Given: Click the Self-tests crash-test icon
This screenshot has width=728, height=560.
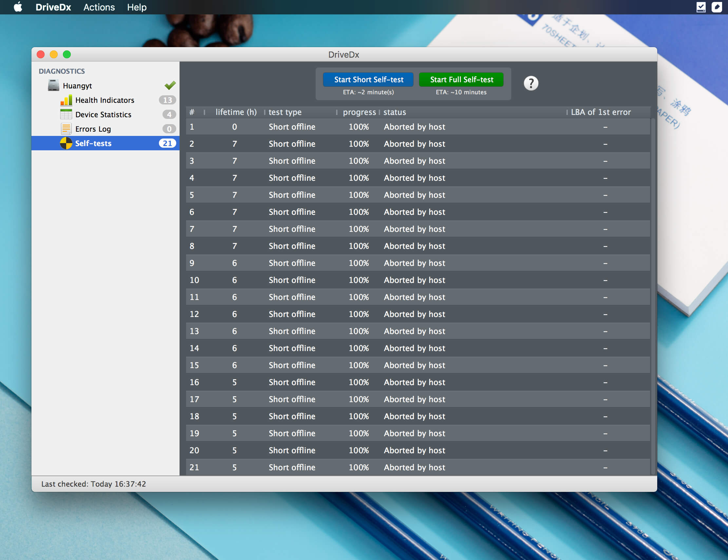Looking at the screenshot, I should point(66,143).
